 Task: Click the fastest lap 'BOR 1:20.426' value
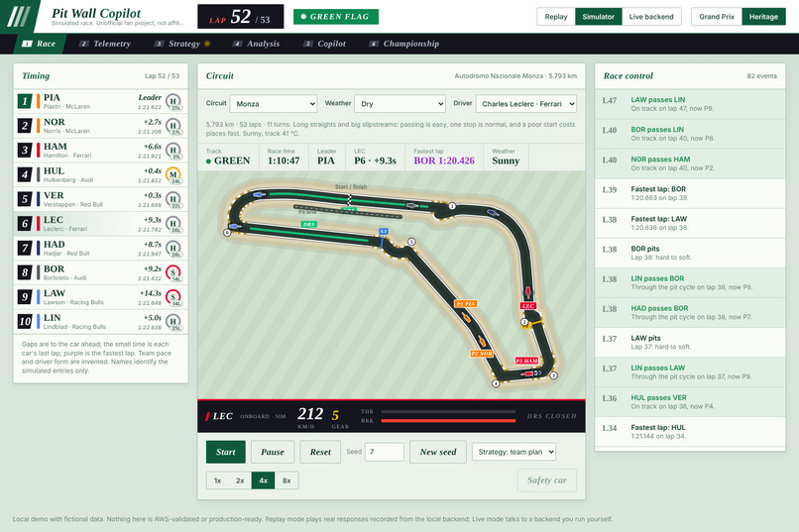tap(444, 160)
